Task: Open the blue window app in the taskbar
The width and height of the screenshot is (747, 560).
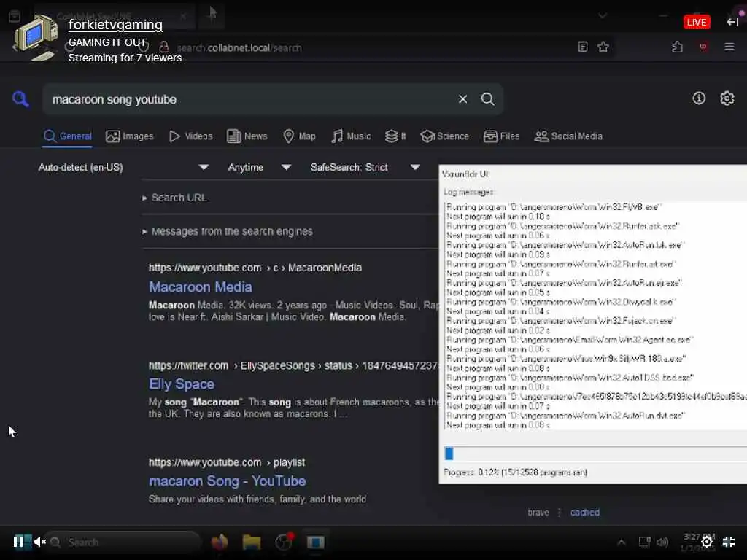Action: [x=315, y=542]
